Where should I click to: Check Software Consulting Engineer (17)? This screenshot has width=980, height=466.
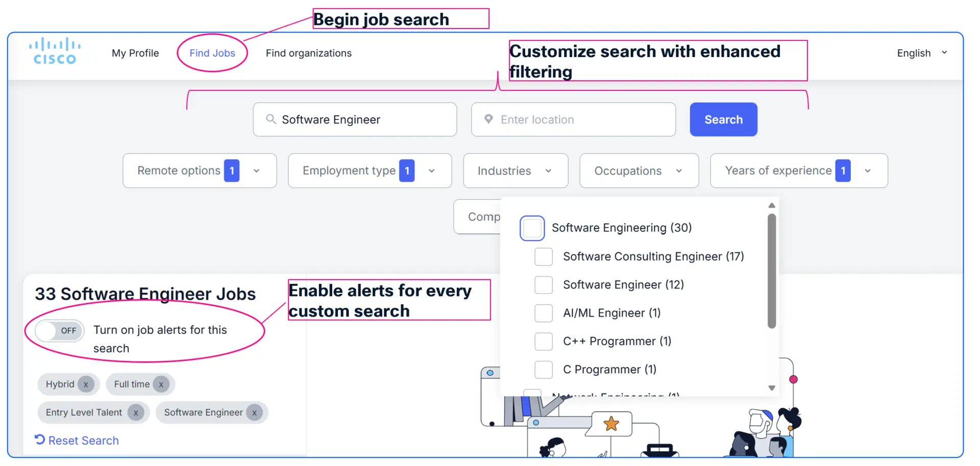click(544, 257)
